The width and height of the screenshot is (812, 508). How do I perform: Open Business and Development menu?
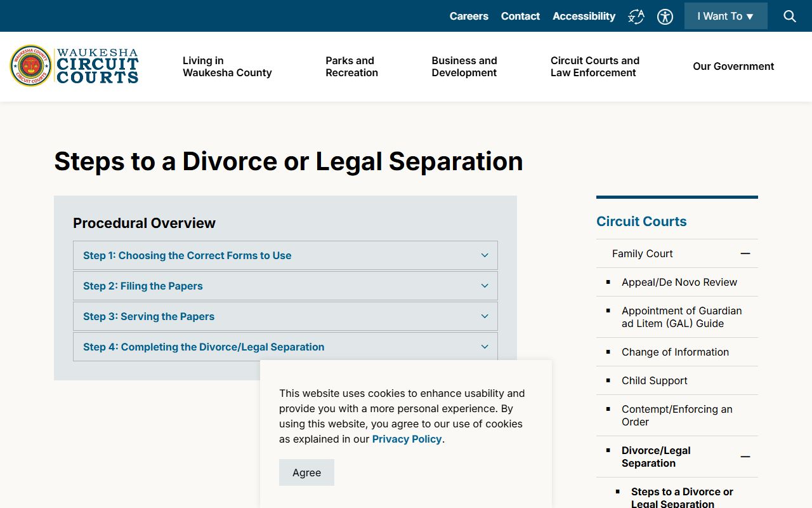[464, 67]
